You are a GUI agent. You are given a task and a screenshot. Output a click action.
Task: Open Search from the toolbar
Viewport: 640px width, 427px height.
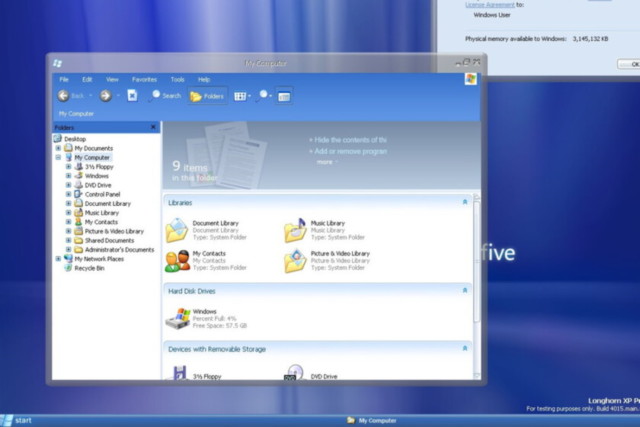coord(166,96)
